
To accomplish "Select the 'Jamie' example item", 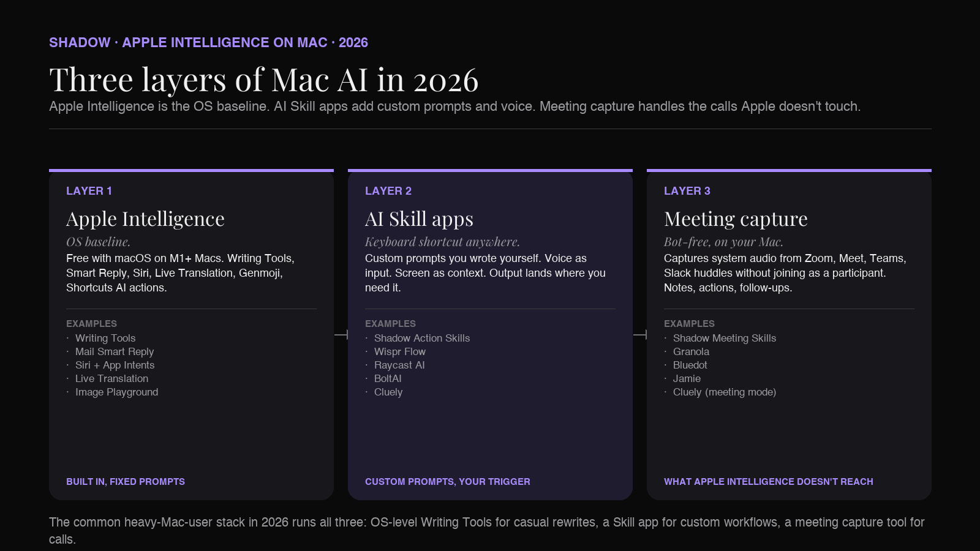I will (x=687, y=378).
